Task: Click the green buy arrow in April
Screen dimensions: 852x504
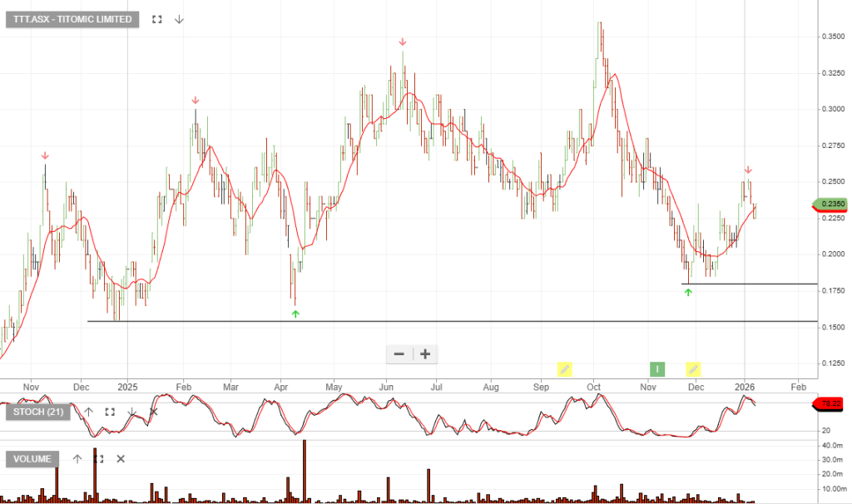Action: (x=295, y=314)
